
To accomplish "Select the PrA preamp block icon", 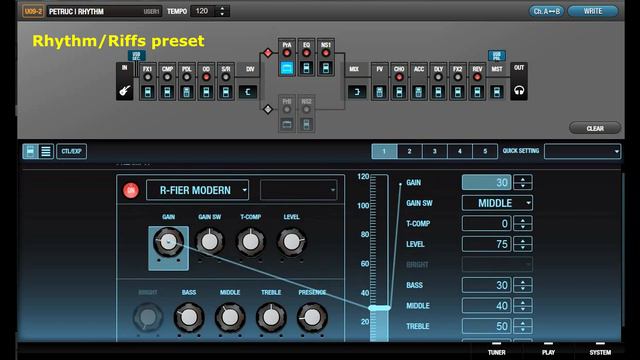I will click(287, 68).
